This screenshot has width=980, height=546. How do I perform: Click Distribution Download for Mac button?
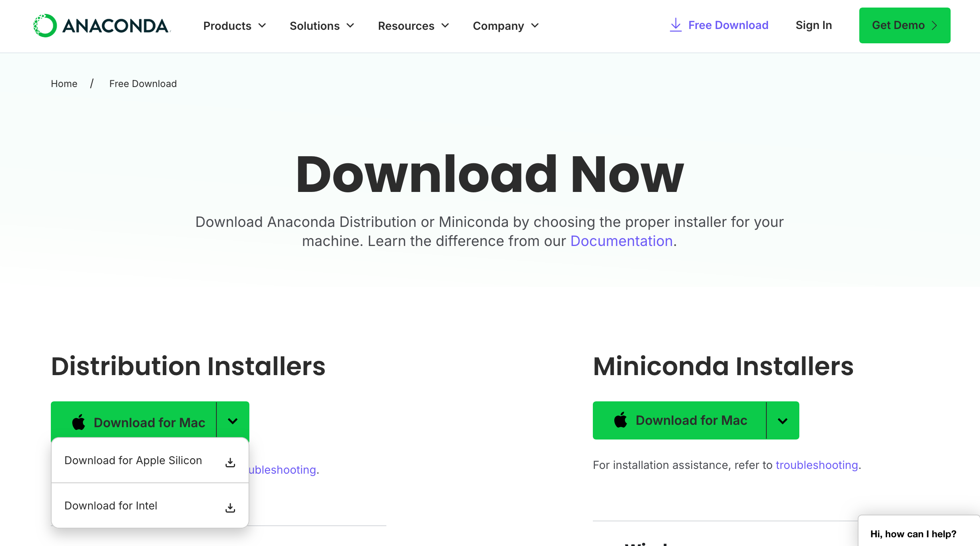[x=133, y=421]
